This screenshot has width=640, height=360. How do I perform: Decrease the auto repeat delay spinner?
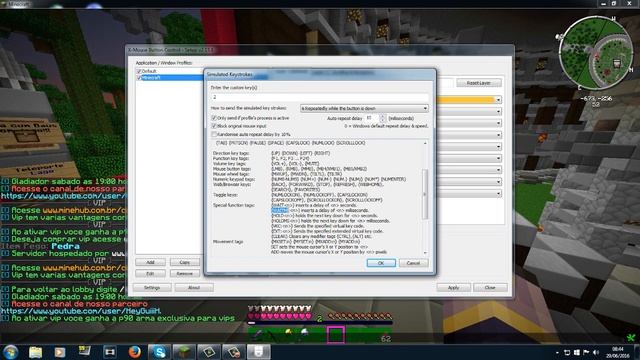click(382, 120)
